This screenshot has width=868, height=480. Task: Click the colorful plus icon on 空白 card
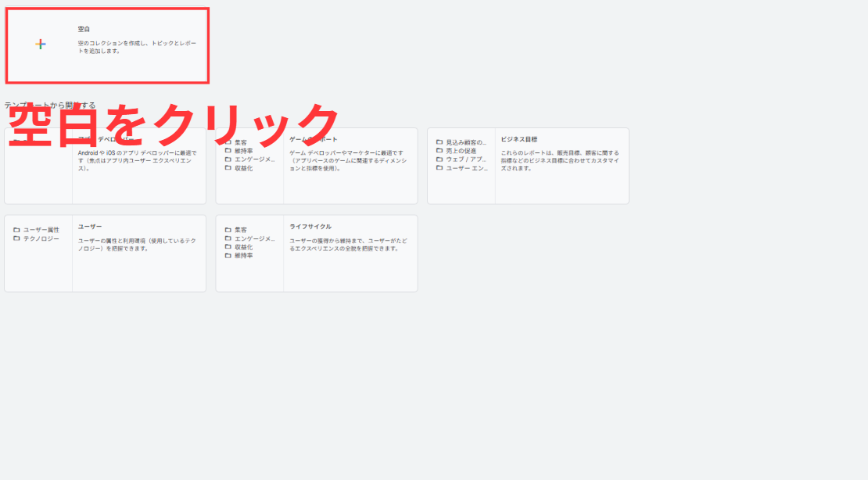(41, 45)
